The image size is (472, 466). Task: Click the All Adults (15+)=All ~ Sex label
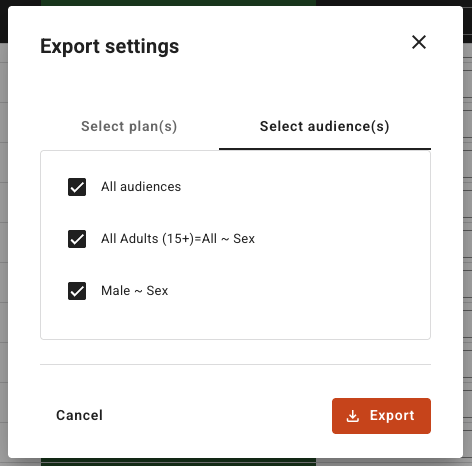(178, 239)
